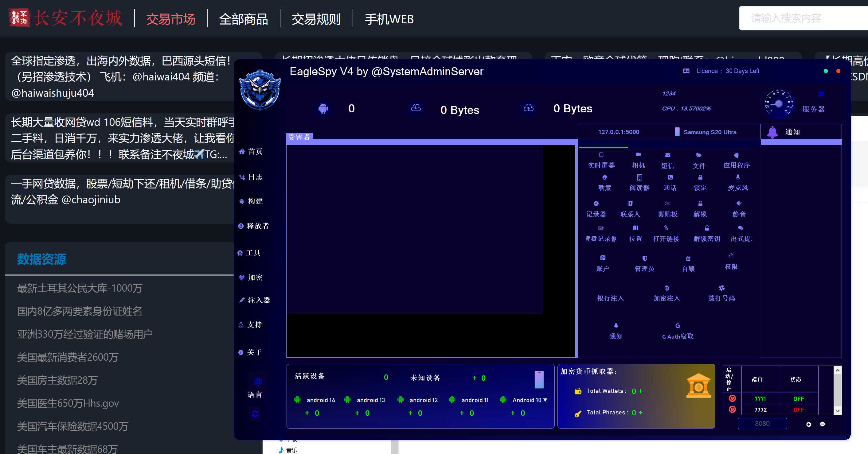Click the 拨打号码 dial number icon

tap(721, 288)
